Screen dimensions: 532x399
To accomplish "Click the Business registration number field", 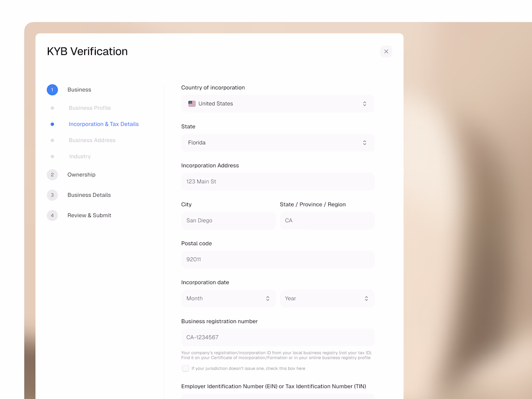I will coord(278,338).
